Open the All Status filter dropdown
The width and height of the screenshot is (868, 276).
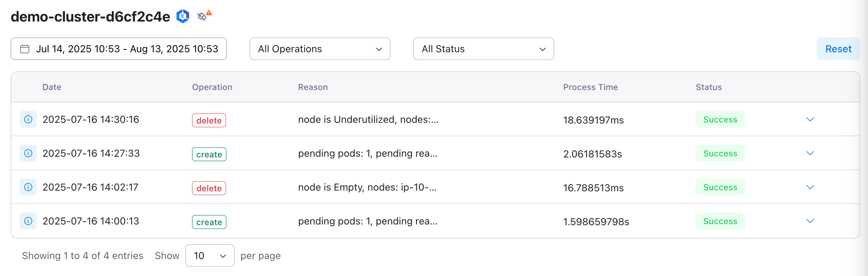[483, 49]
